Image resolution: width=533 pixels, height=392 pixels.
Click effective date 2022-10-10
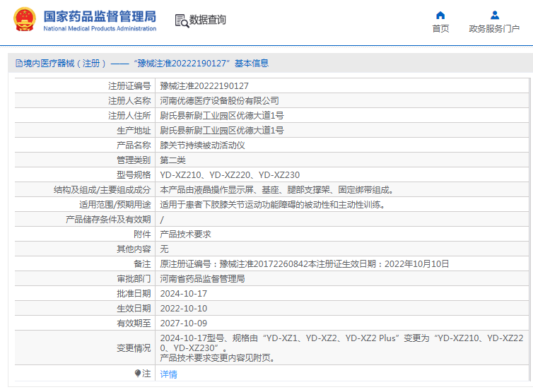(184, 309)
